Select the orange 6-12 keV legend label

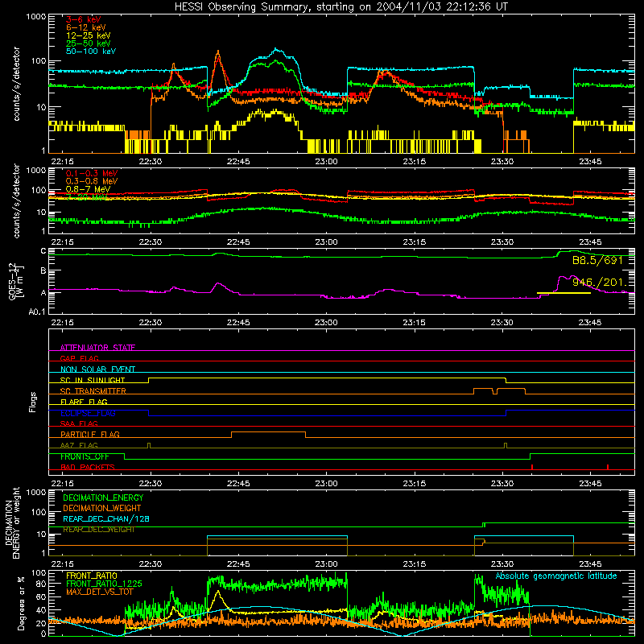coord(86,27)
